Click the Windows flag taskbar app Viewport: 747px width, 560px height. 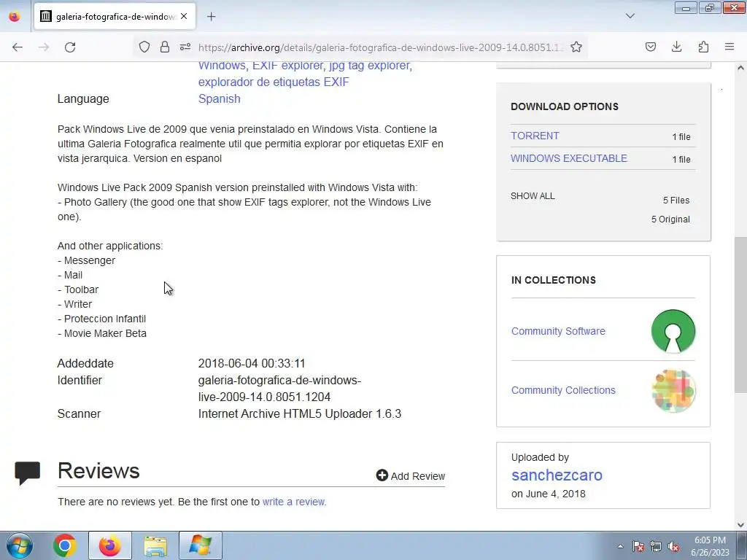tap(200, 545)
